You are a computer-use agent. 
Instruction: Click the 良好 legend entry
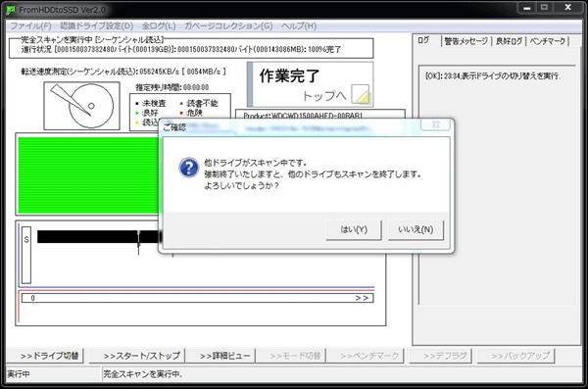(x=147, y=113)
